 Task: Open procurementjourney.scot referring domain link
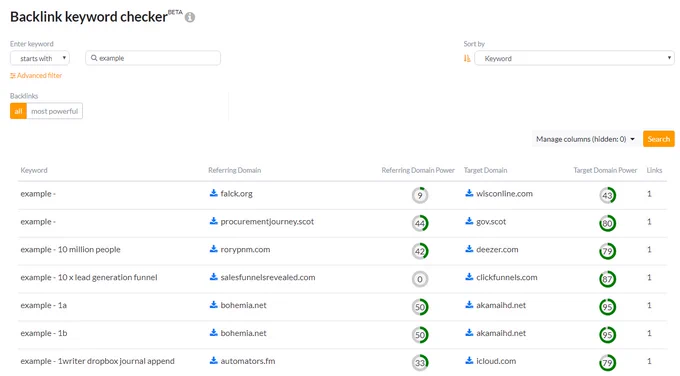pyautogui.click(x=267, y=221)
